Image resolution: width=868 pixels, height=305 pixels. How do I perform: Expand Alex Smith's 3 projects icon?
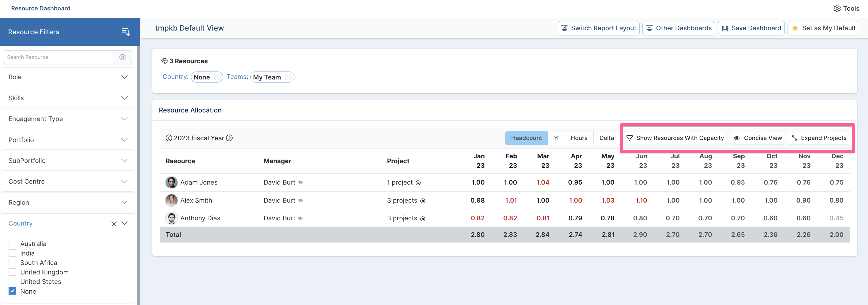tap(423, 201)
